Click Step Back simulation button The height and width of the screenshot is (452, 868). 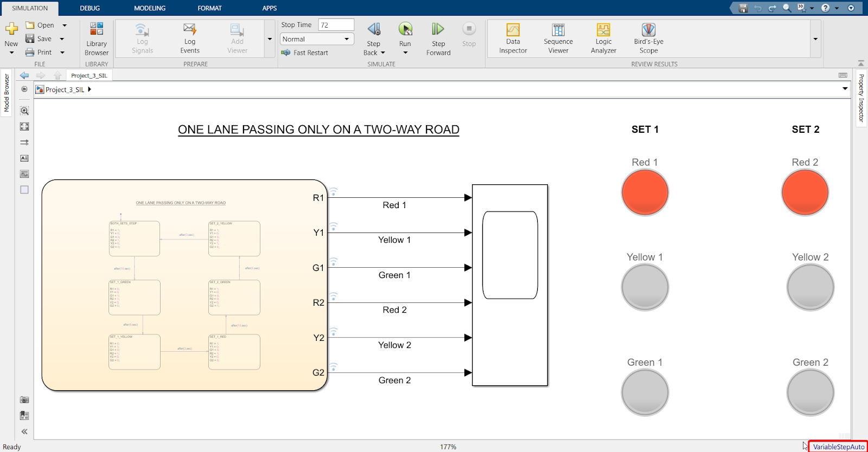(374, 29)
